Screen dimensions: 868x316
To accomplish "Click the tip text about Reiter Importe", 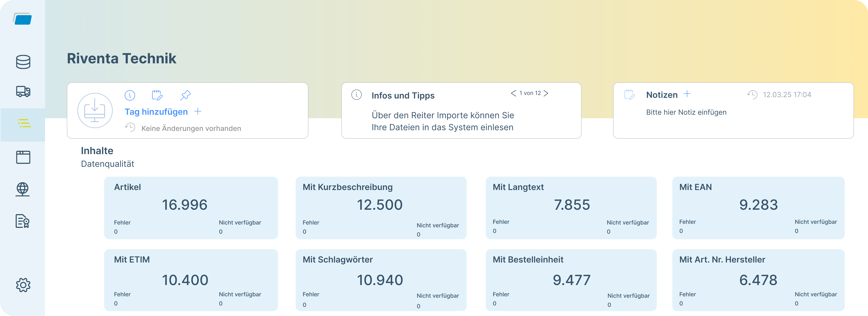I will (x=442, y=121).
